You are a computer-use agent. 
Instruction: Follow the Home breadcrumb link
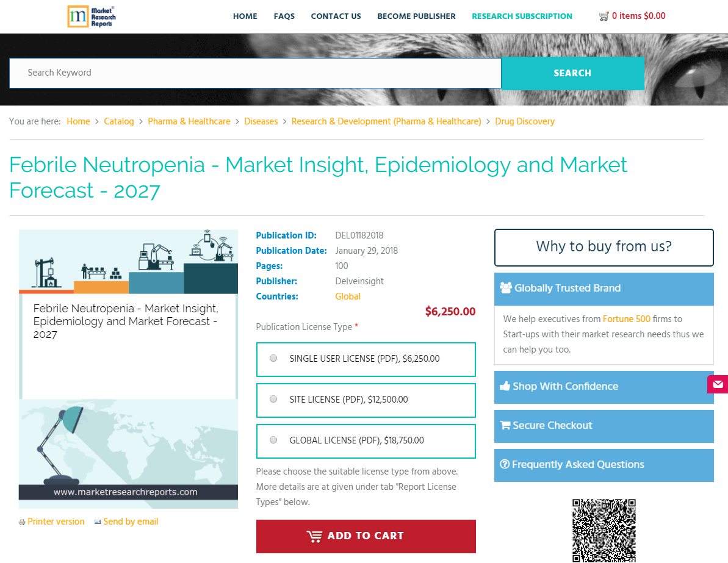tap(79, 121)
